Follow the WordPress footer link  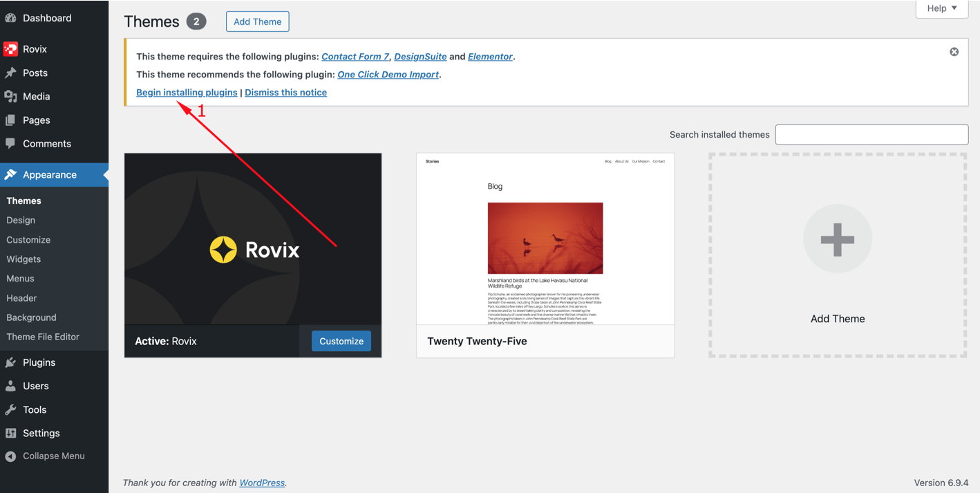pyautogui.click(x=262, y=483)
